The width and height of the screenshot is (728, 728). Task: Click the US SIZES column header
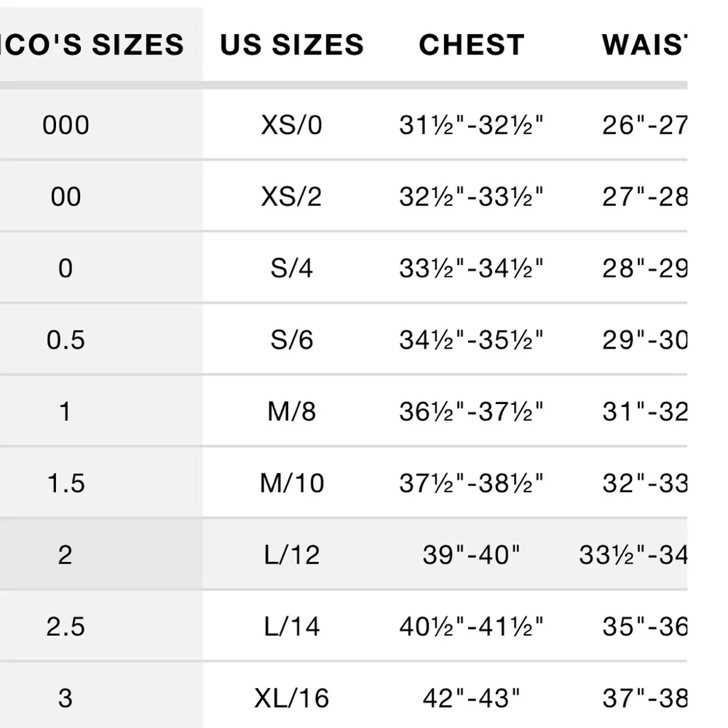click(x=291, y=45)
